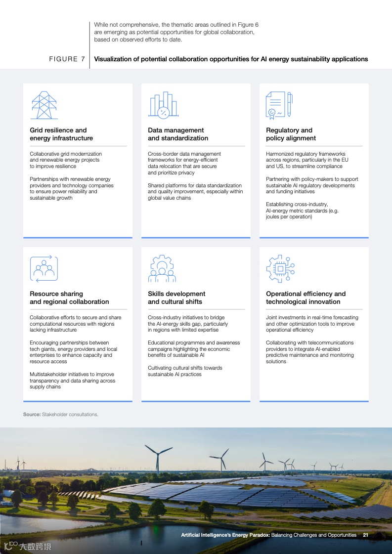Click 'Encouraging partnerships between tech giants' paragraph
This screenshot has height=554, width=392.
pos(74,352)
